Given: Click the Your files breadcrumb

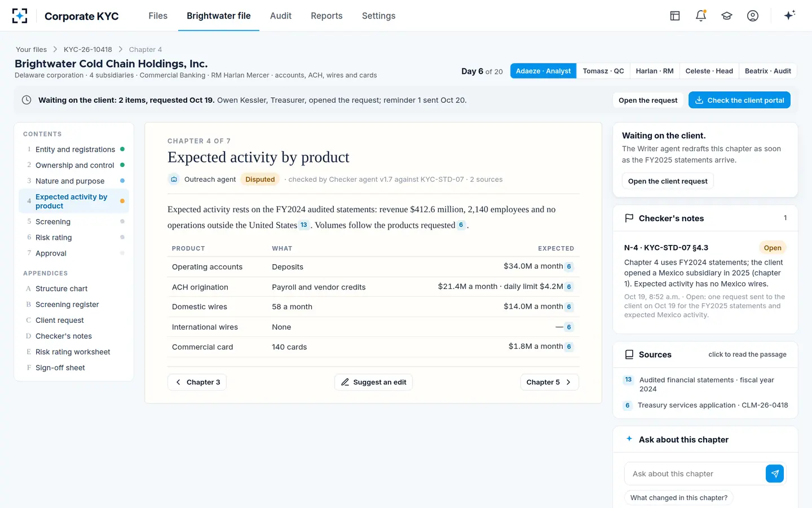Looking at the screenshot, I should click(31, 50).
